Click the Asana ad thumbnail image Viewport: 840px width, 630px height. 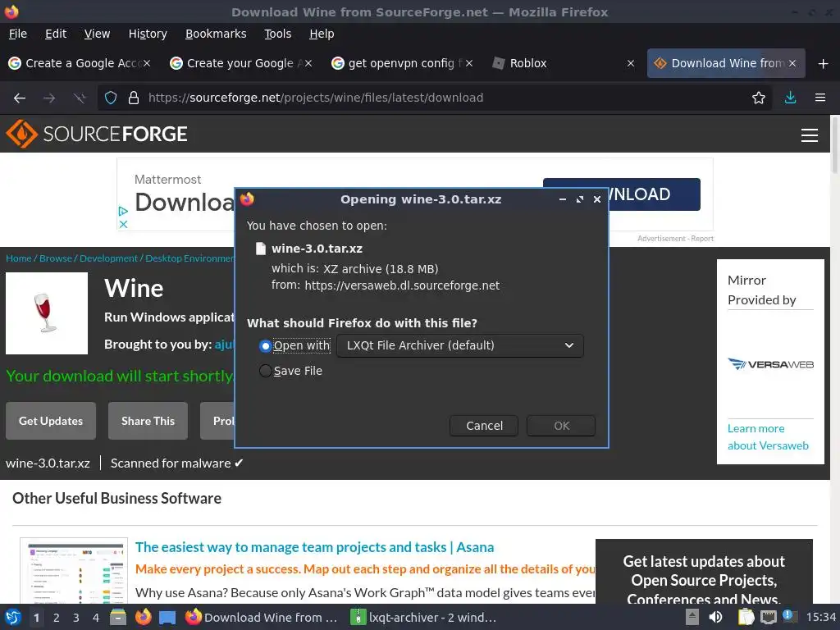pos(74,571)
